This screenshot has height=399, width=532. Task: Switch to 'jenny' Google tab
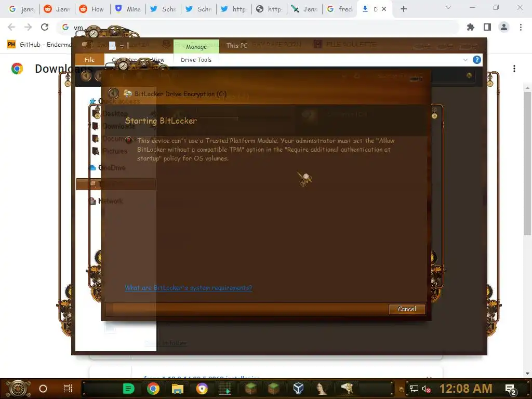coord(21,9)
